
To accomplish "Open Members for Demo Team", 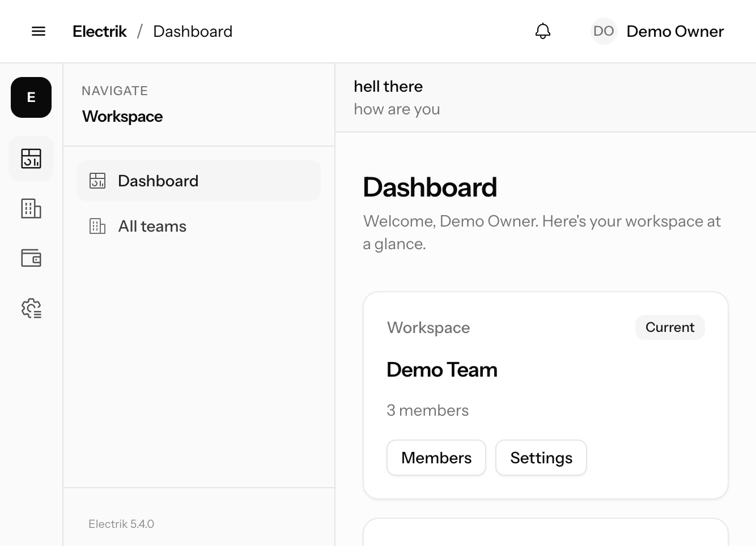I will pos(436,458).
